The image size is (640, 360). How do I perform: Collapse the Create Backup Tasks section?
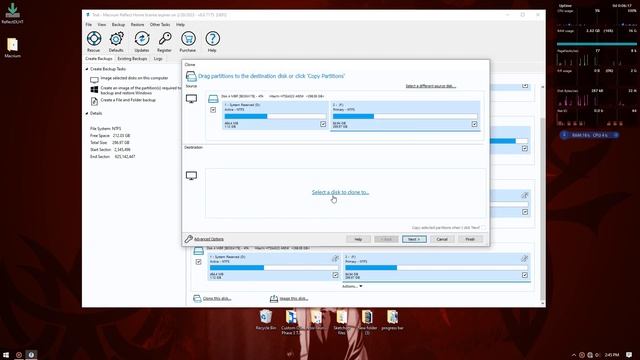pyautogui.click(x=87, y=69)
